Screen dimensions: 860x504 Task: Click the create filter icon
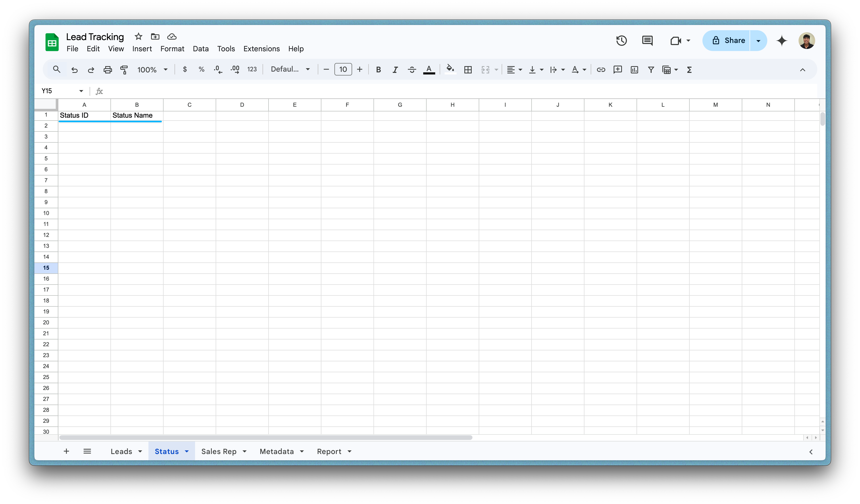click(651, 70)
